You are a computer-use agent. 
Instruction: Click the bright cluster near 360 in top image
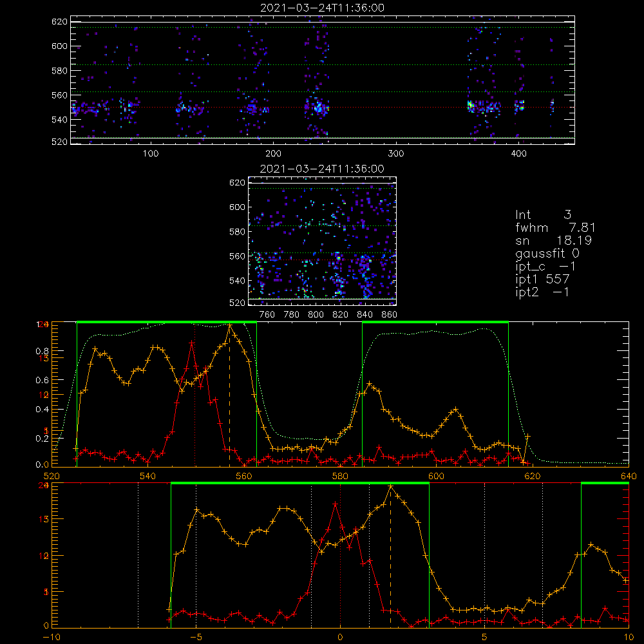pos(471,106)
